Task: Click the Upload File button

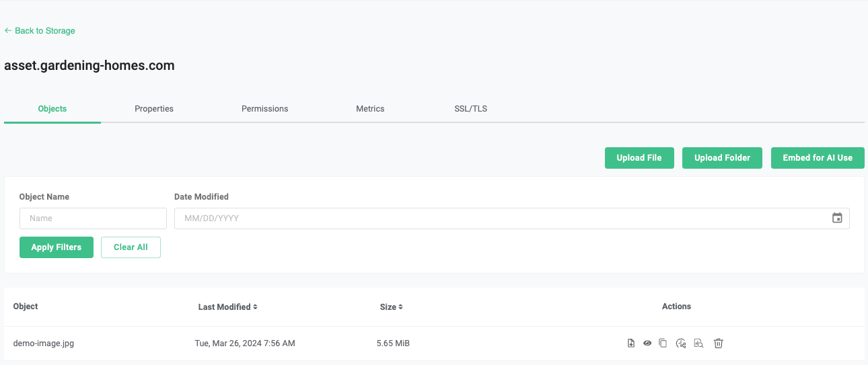Action: coord(639,158)
